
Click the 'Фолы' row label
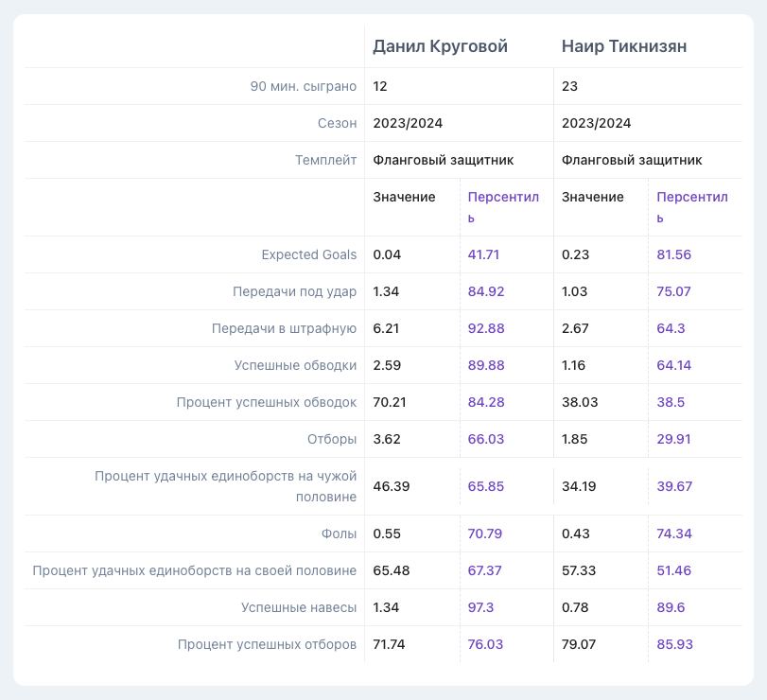pyautogui.click(x=339, y=534)
